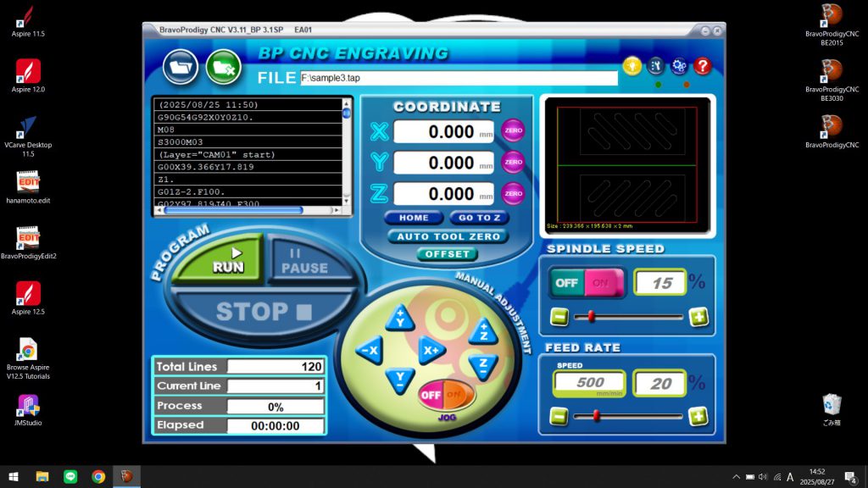Turn JOG mode off
868x488 pixels.
[x=430, y=395]
